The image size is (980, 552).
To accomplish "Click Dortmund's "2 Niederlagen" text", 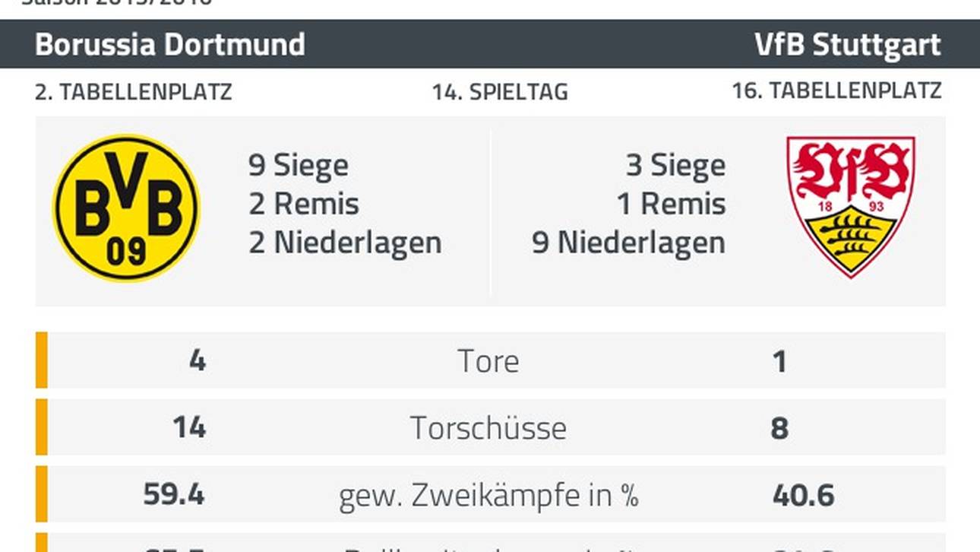I will point(345,243).
